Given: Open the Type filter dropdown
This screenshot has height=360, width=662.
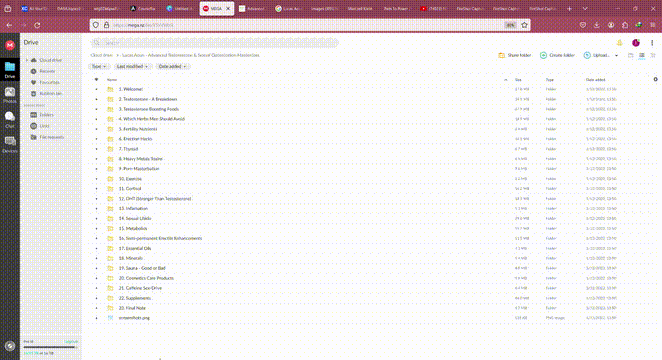Looking at the screenshot, I should [x=99, y=66].
